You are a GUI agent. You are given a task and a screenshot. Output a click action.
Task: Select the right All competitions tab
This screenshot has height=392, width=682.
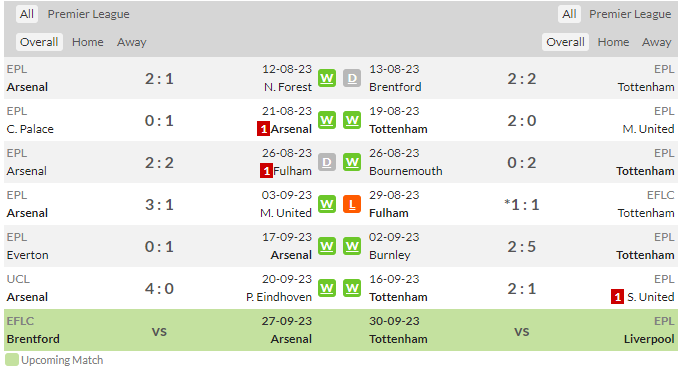pos(569,14)
